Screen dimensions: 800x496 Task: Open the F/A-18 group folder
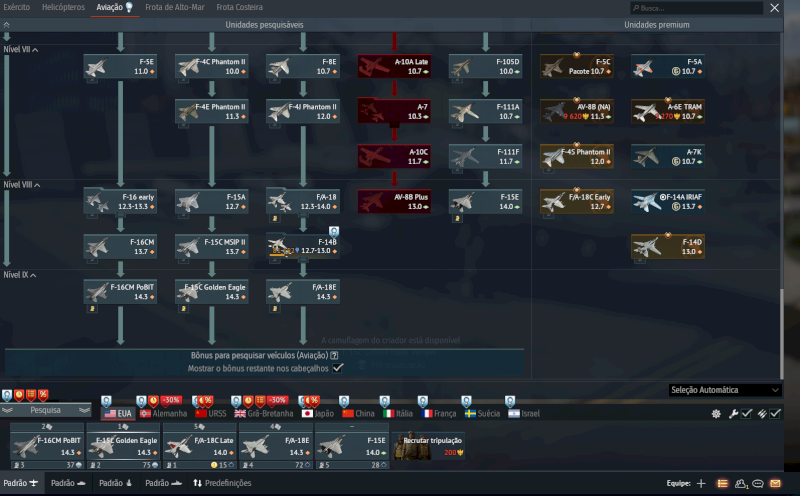click(303, 202)
